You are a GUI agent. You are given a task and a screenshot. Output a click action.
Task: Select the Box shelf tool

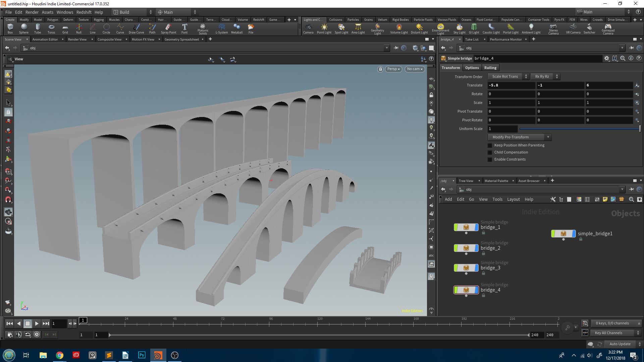(10, 29)
